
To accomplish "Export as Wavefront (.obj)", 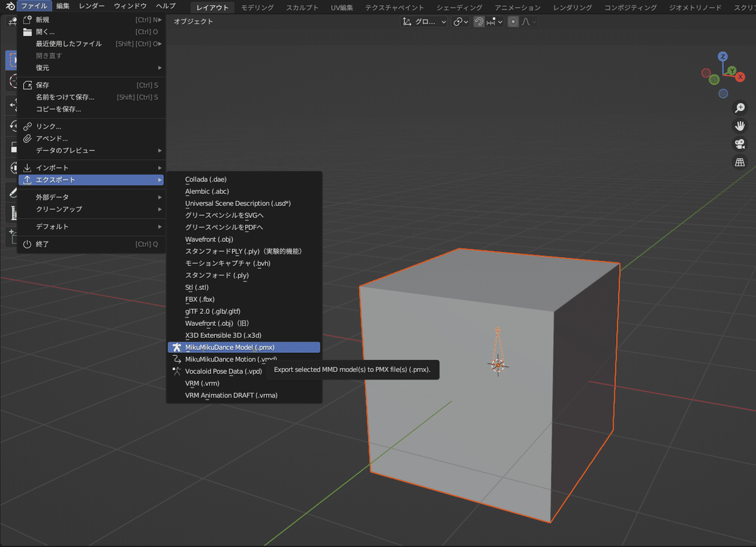I will coord(244,239).
